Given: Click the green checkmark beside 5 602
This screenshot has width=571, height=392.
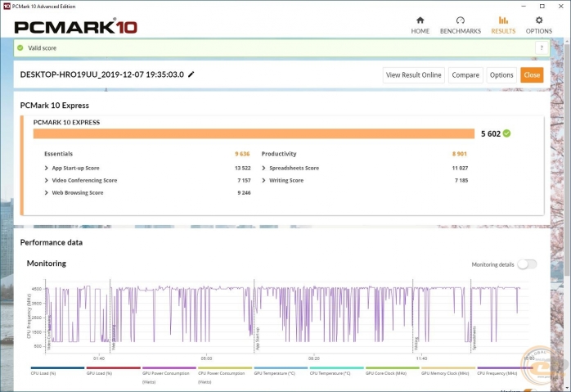Looking at the screenshot, I should tap(506, 133).
